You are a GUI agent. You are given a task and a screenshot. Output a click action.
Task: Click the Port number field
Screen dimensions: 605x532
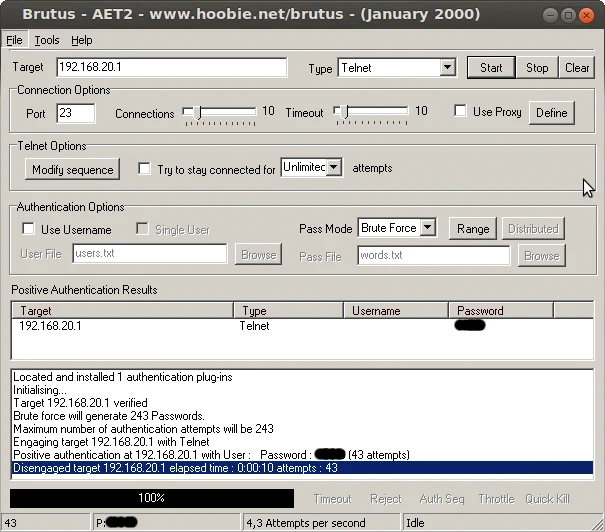76,113
